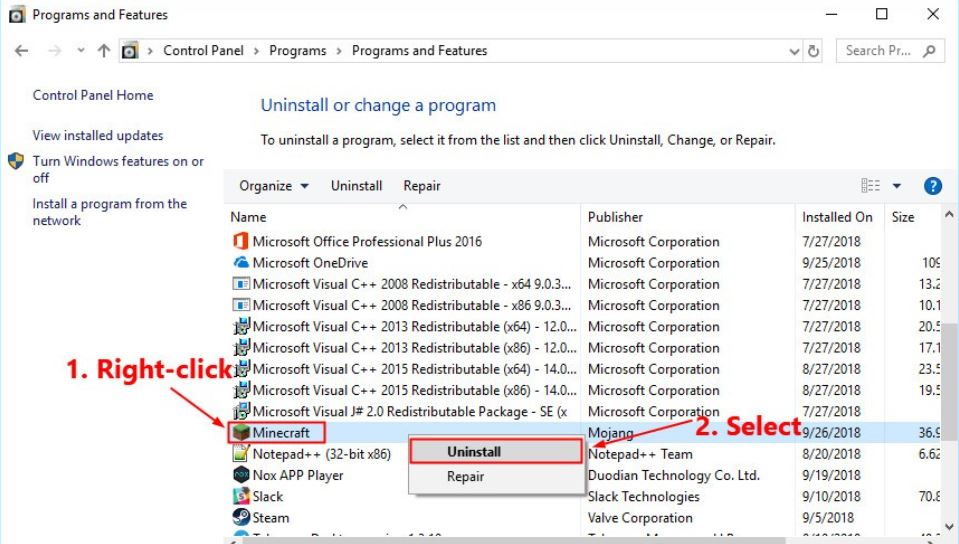
Task: Navigate to Control Panel breadcrumb
Action: (x=203, y=51)
